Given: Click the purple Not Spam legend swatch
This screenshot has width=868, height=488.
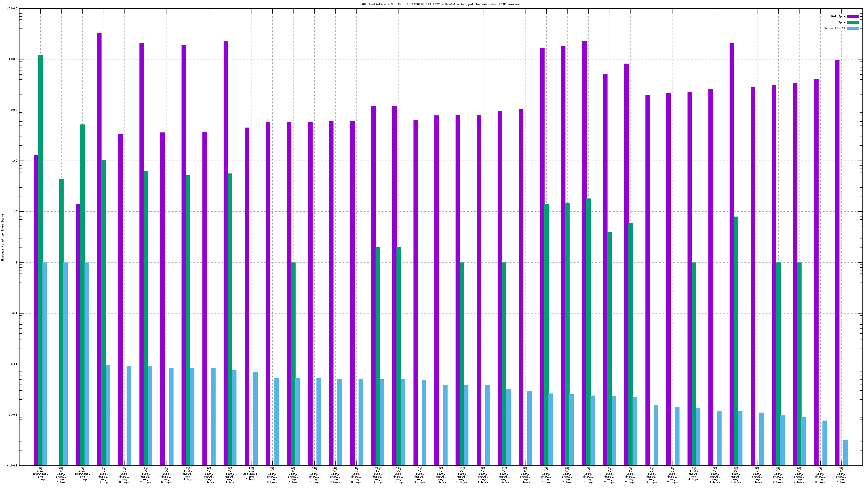Looking at the screenshot, I should pyautogui.click(x=853, y=16).
